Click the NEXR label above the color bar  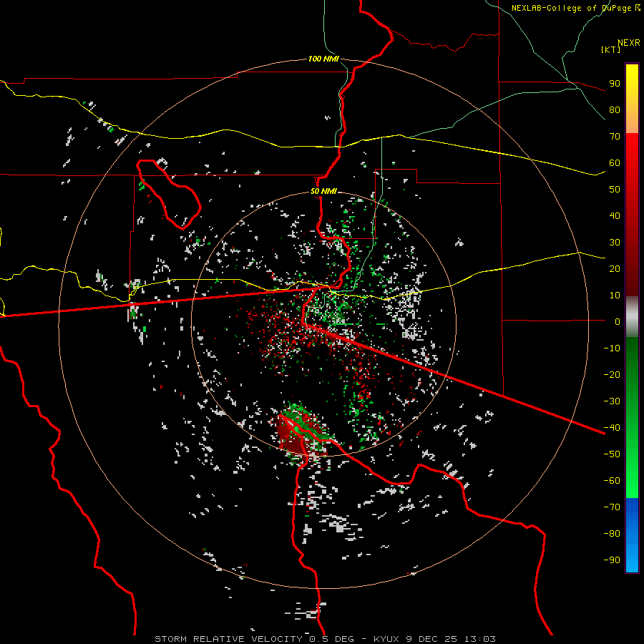pyautogui.click(x=629, y=43)
